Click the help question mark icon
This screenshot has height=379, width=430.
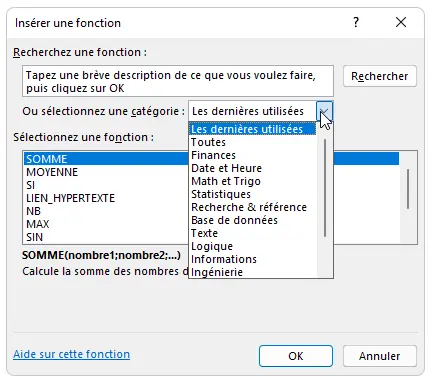[x=356, y=23]
